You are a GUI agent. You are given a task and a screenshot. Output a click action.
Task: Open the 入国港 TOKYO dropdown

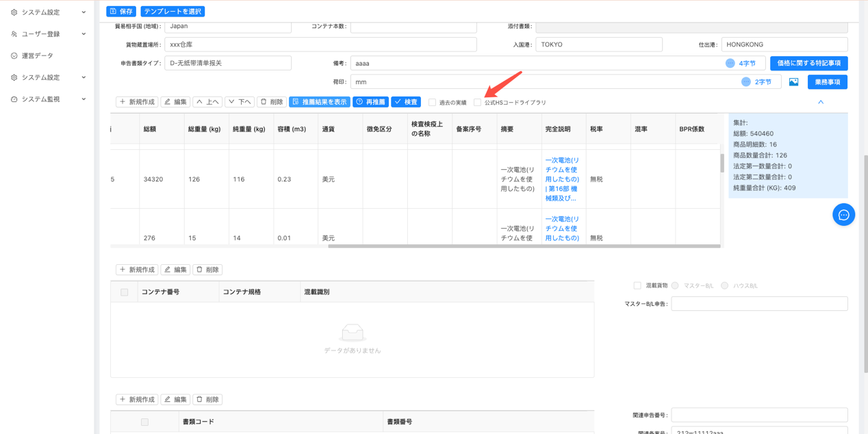pos(599,44)
